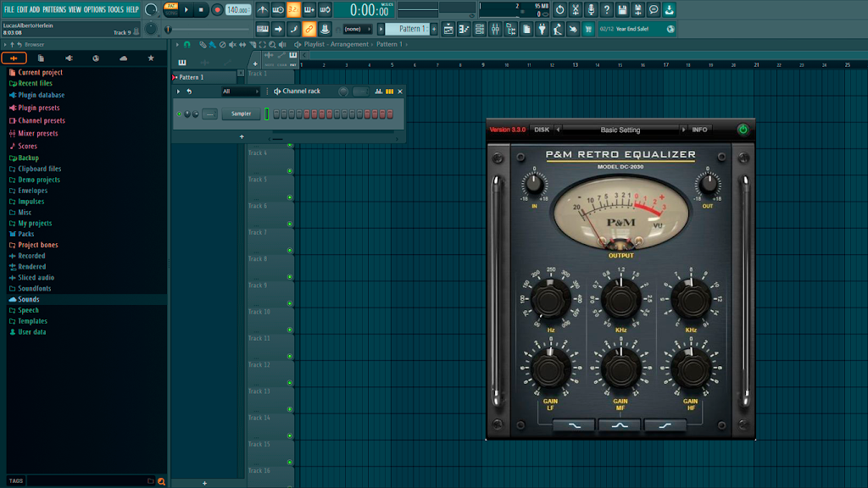Open the OPTIONS menu
This screenshot has height=488, width=868.
tap(95, 9)
